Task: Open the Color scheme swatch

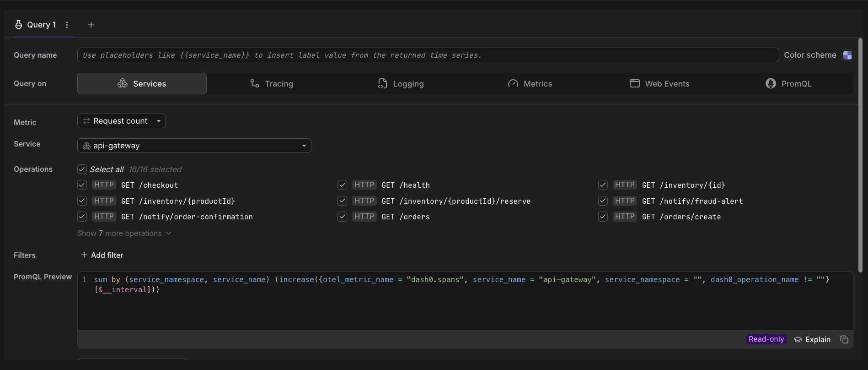Action: pos(847,55)
